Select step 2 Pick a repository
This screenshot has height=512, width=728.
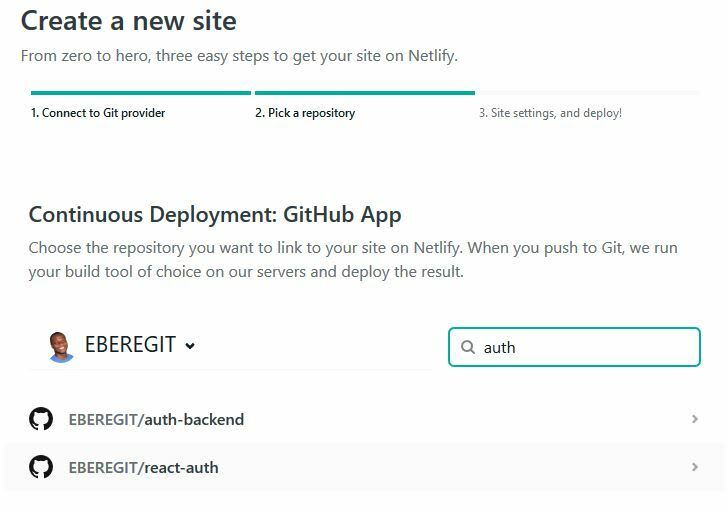pos(305,113)
